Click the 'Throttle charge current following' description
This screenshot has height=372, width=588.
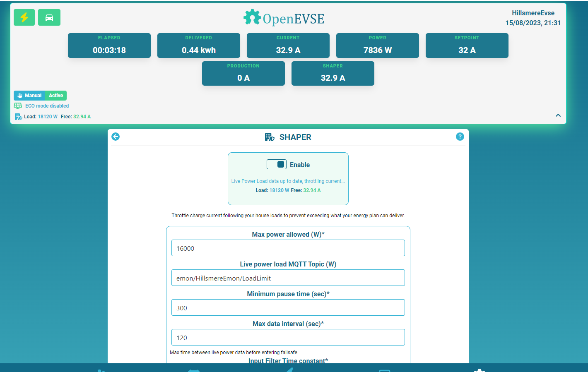[x=288, y=216]
